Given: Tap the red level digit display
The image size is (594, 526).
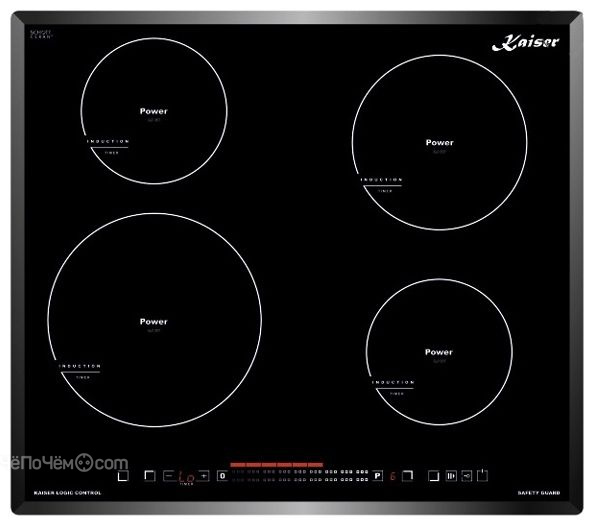Looking at the screenshot, I should tap(393, 476).
